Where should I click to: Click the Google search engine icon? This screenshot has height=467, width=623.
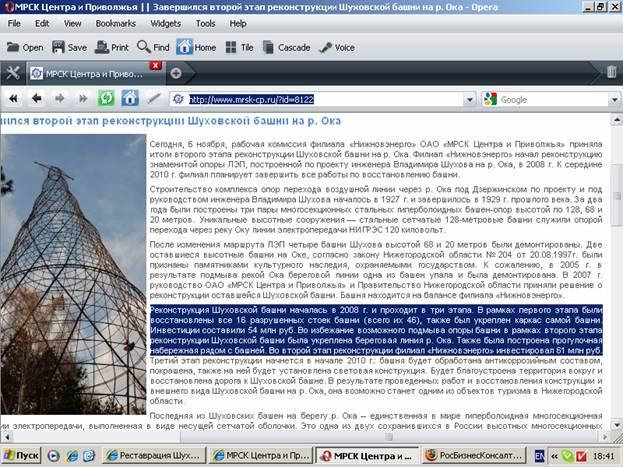(x=490, y=99)
